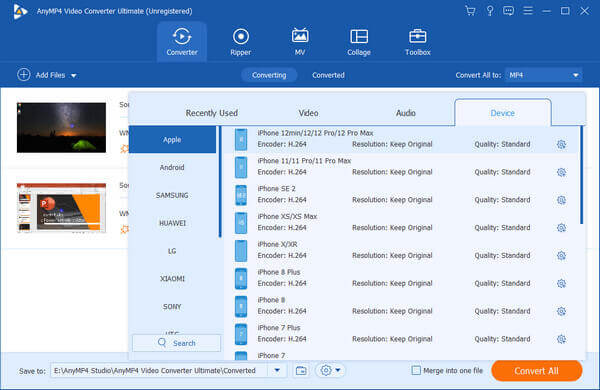Open settings gear for iPhone XS/XS Max profile
The width and height of the screenshot is (600, 390).
(561, 228)
